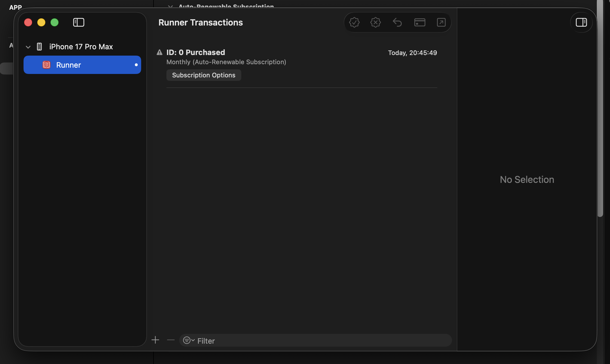
Task: Click Monthly (Auto-Renewable Subscription) text
Action: [226, 62]
